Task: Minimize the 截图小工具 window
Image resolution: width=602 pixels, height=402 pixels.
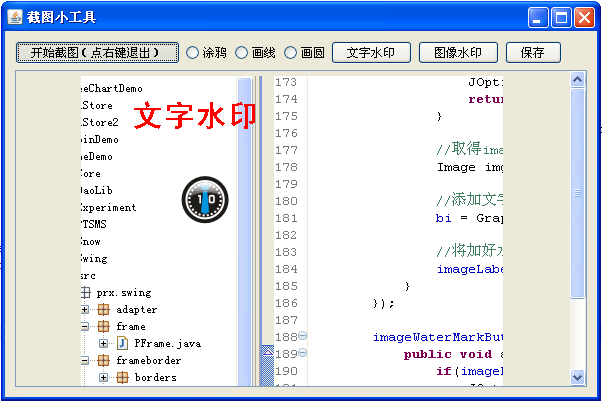Action: coord(538,18)
